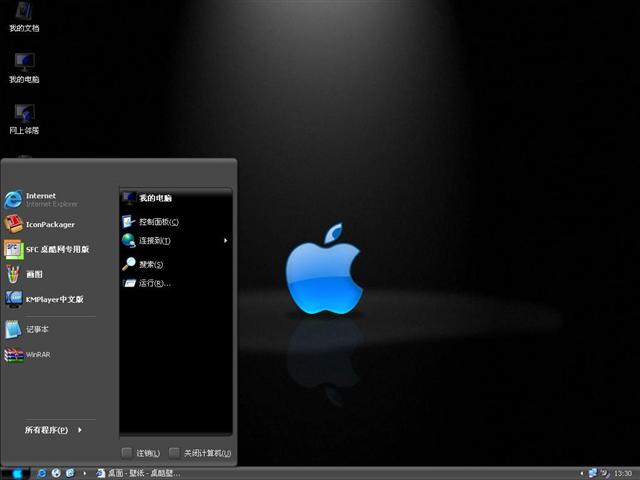
Task: Click the 关闭计算机(U) shutdown button
Action: [x=200, y=453]
